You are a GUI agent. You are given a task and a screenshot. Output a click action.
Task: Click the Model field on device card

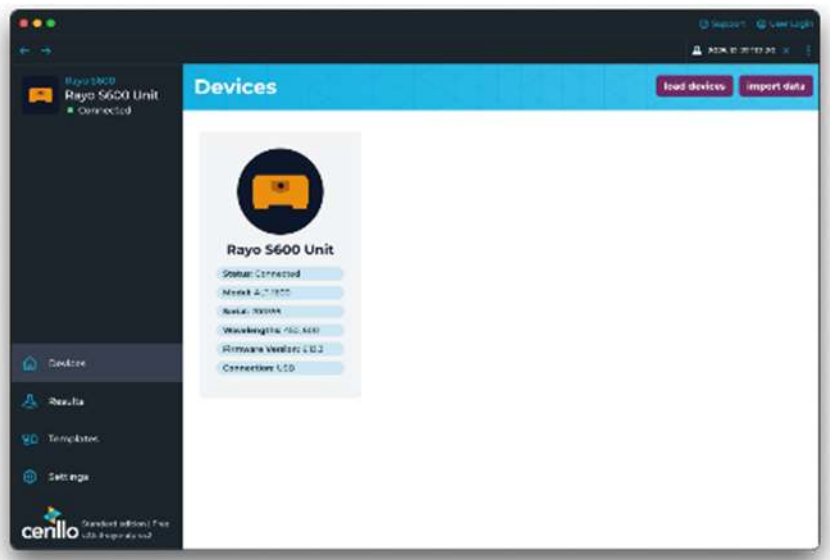[280, 293]
